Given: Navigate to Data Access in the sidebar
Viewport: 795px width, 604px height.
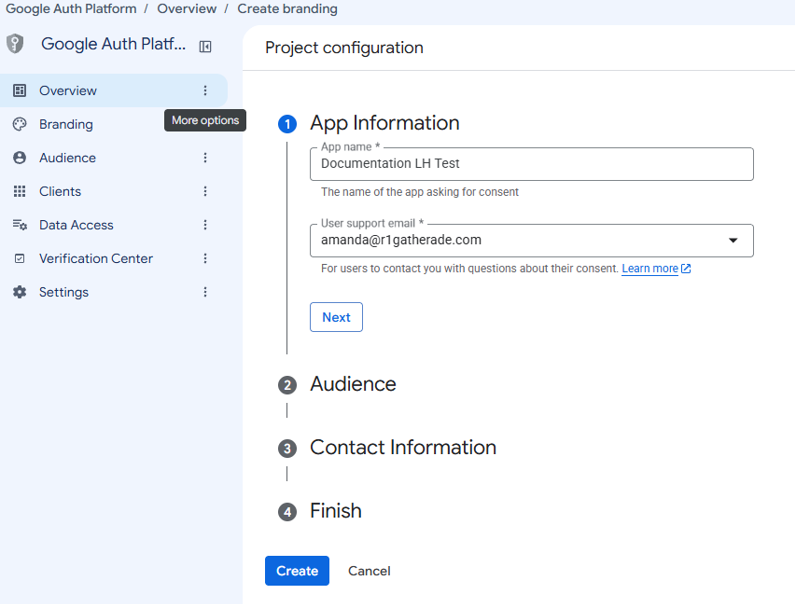Looking at the screenshot, I should point(77,225).
